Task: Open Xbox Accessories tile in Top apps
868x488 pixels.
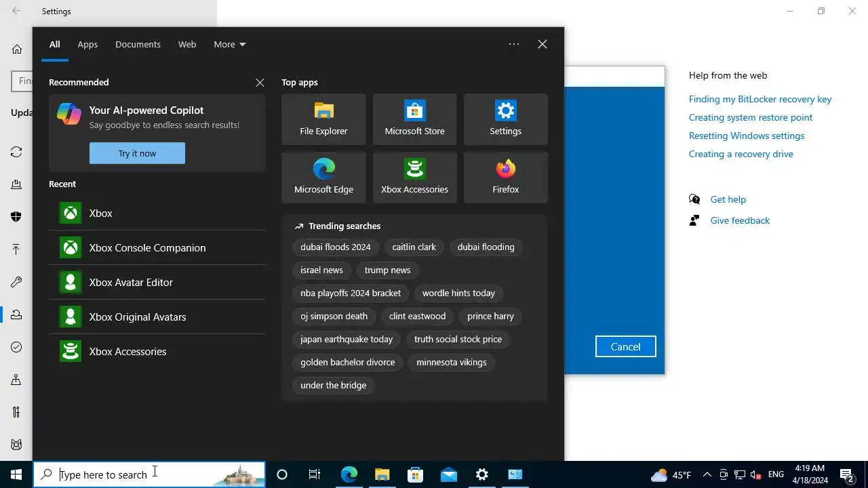Action: tap(414, 178)
